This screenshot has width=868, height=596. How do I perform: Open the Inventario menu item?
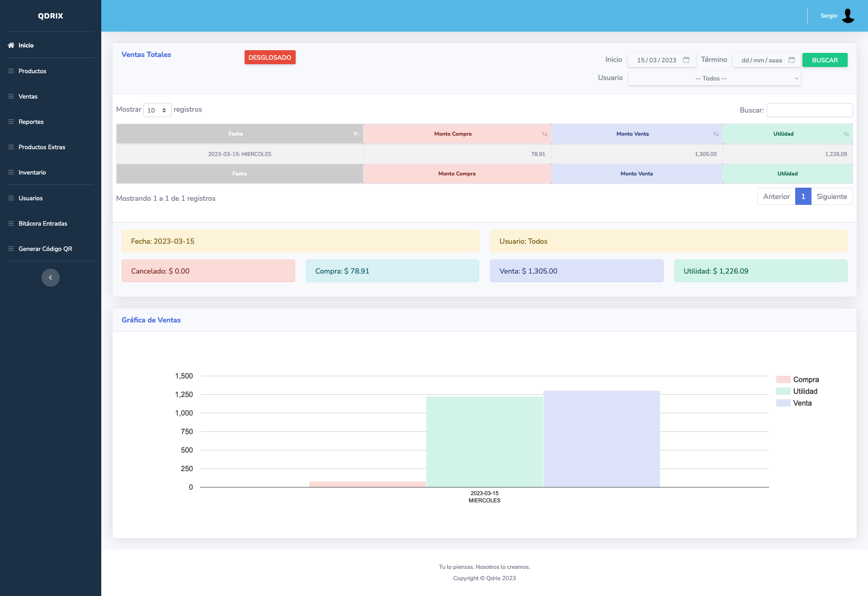[32, 172]
